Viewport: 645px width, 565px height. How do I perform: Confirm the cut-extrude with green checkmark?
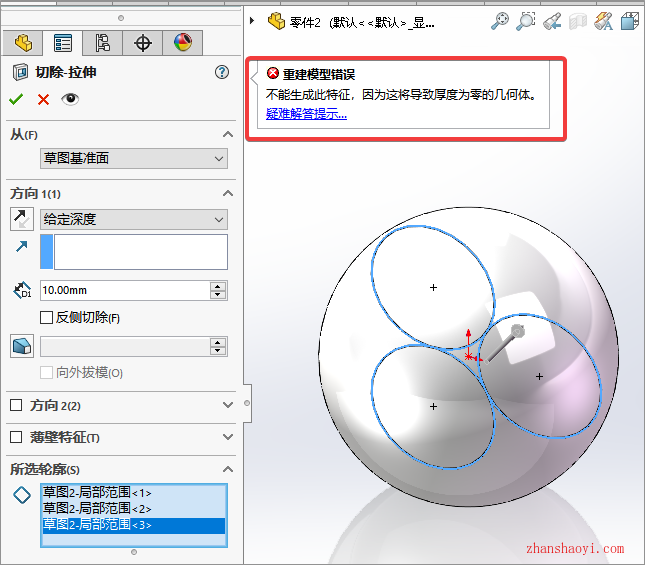16,99
